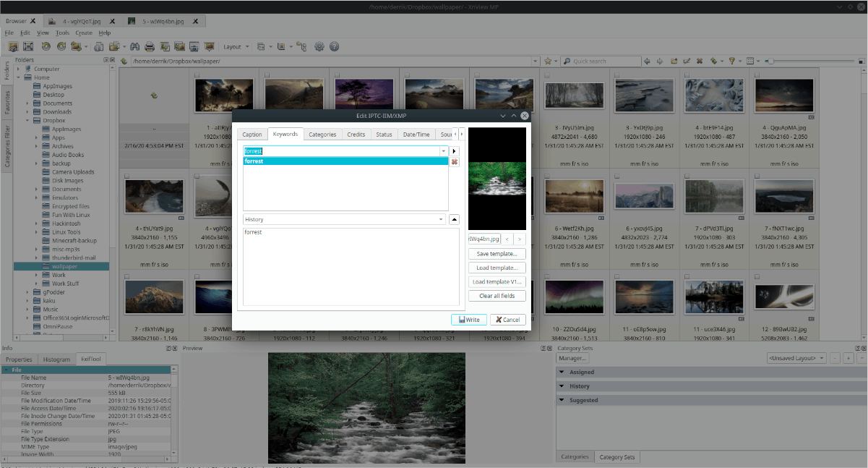Delete the selected keyword with red X
Viewport: 868px width, 468px height.
click(x=454, y=162)
